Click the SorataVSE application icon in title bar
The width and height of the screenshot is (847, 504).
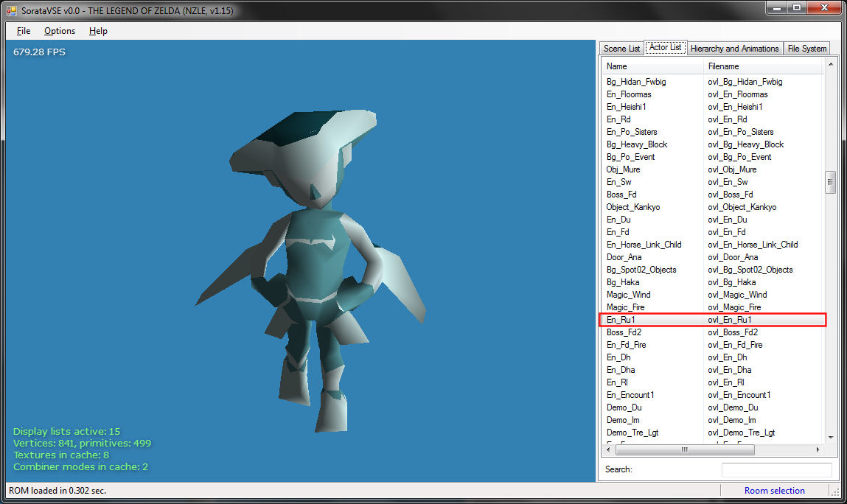(11, 10)
